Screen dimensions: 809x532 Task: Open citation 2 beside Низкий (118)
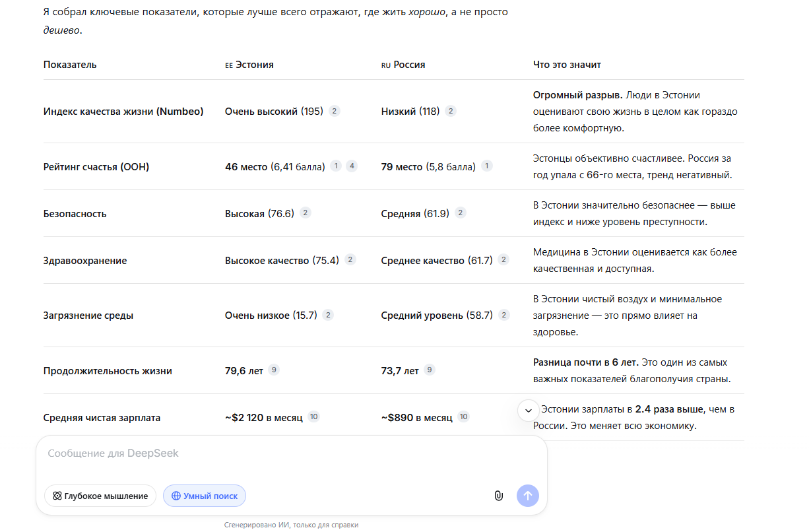tap(451, 111)
